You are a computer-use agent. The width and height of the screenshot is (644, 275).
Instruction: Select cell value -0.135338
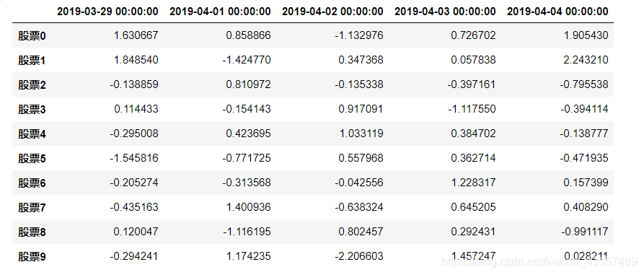pos(359,84)
